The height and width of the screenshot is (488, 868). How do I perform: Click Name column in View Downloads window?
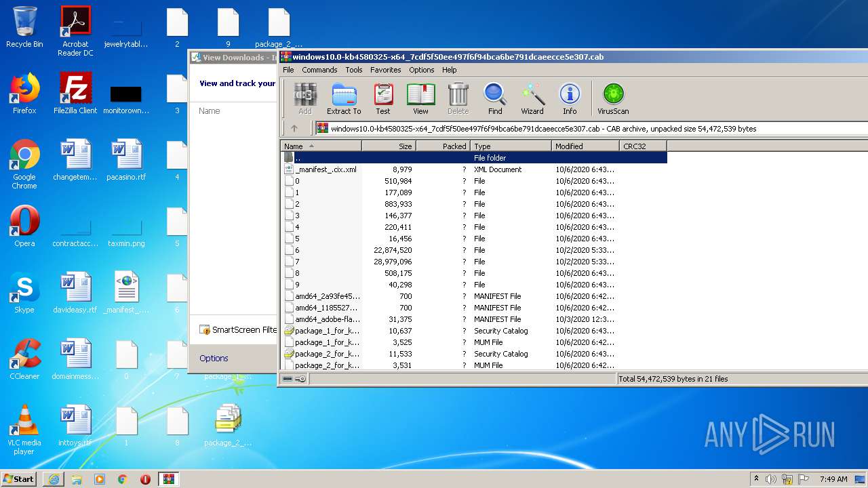click(210, 111)
